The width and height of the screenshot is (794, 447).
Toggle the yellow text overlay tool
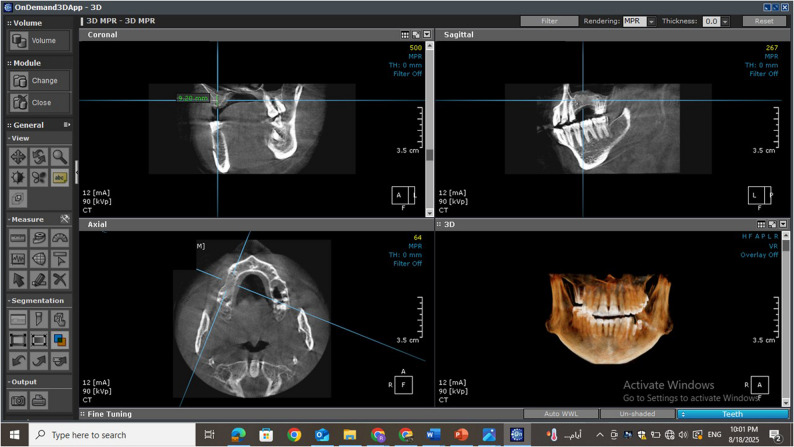tap(60, 178)
